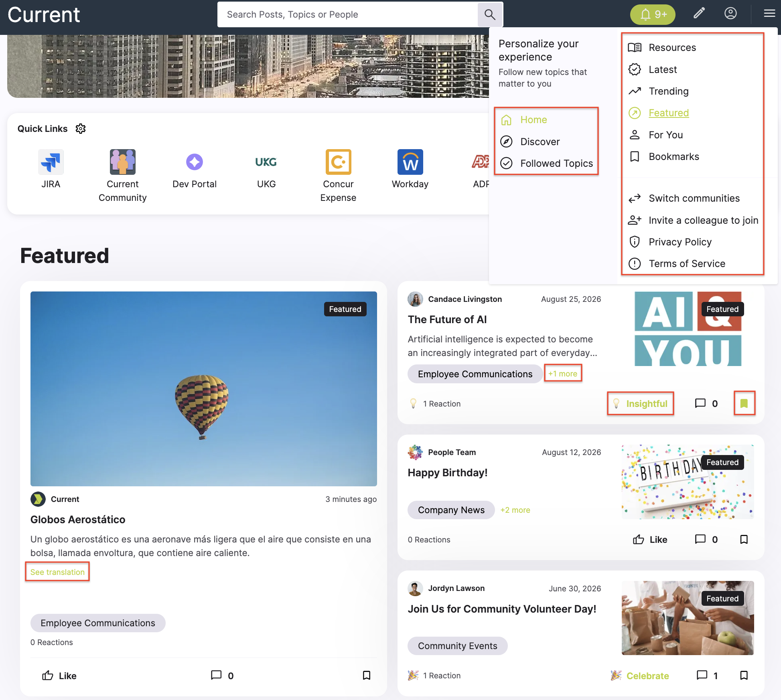
Task: Open the user profile icon
Action: tap(730, 14)
